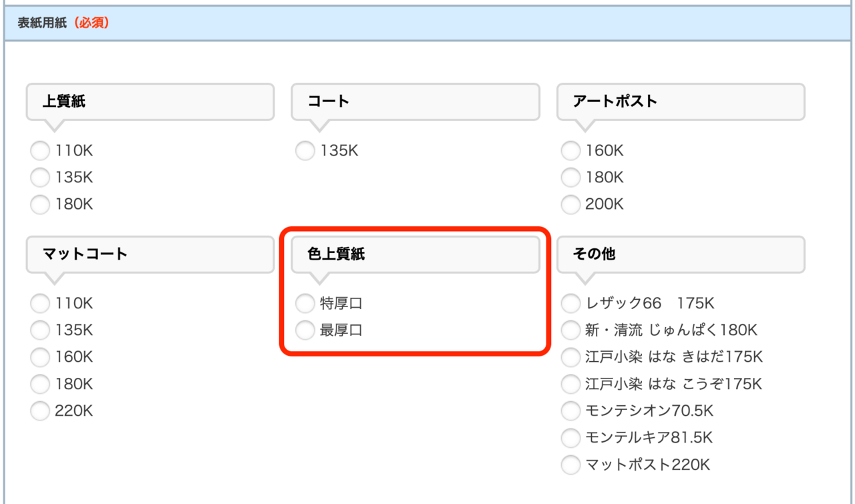
Task: Select 江戸小染 はな きはだ175K option
Action: pyautogui.click(x=570, y=357)
